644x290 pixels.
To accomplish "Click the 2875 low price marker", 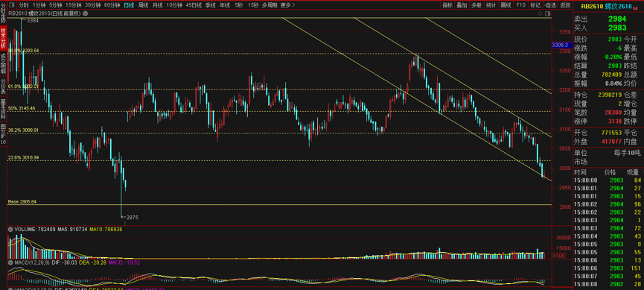I will [133, 217].
